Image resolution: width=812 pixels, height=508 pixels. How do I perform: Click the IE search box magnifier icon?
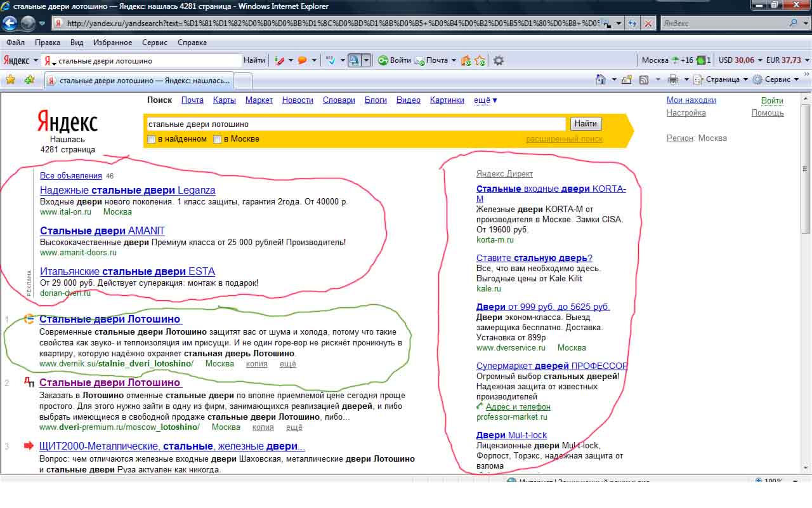pyautogui.click(x=794, y=23)
